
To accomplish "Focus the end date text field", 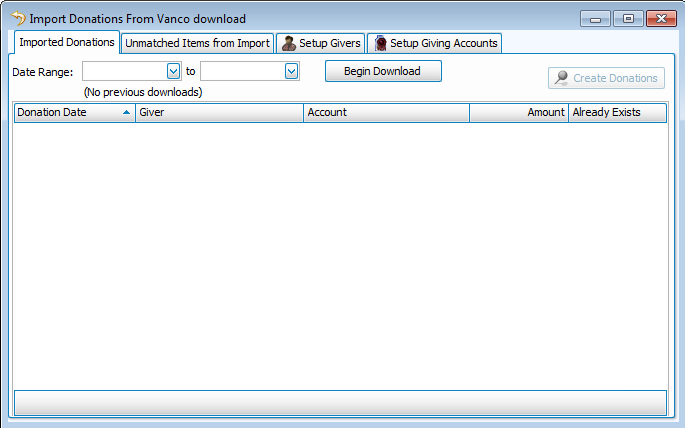I will coord(241,71).
